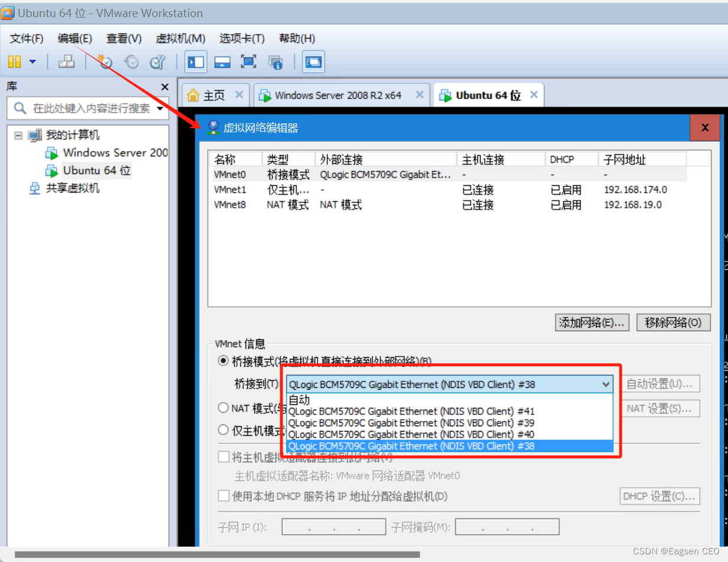Click the Unity mode toolbar icon

click(x=276, y=61)
